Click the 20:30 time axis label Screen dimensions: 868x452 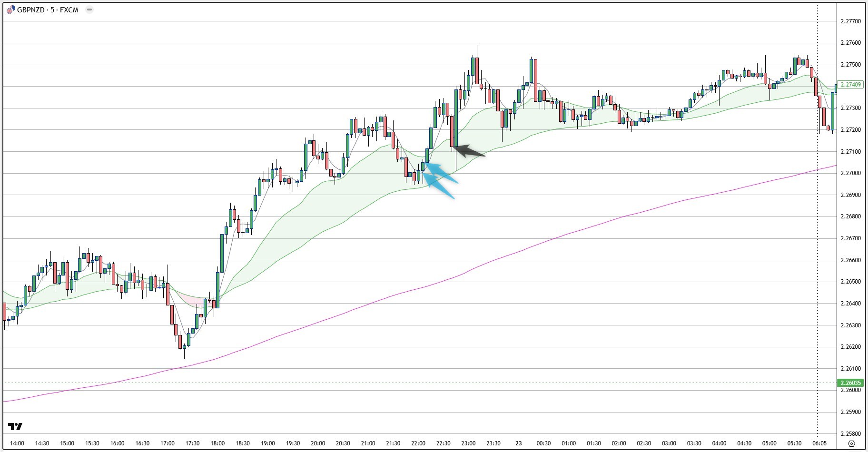[343, 443]
